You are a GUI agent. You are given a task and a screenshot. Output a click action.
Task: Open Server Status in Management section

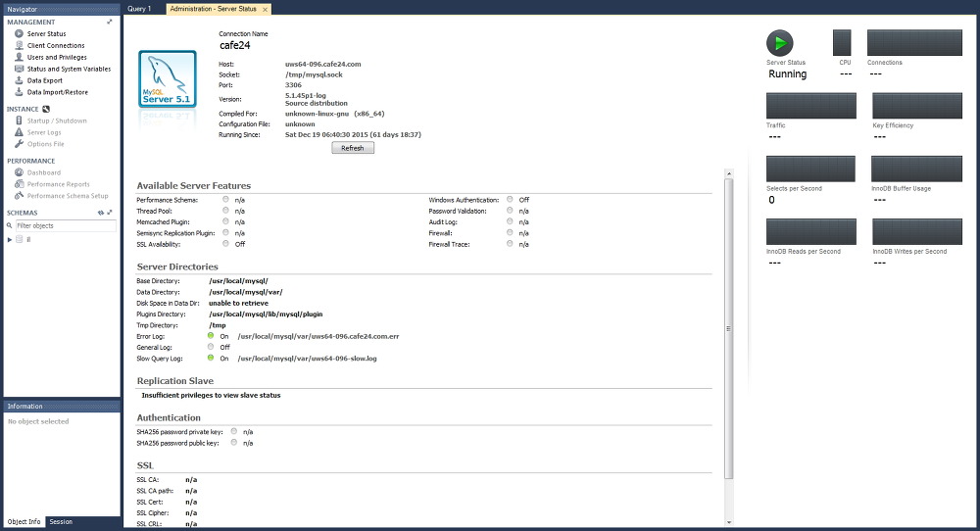(x=46, y=33)
